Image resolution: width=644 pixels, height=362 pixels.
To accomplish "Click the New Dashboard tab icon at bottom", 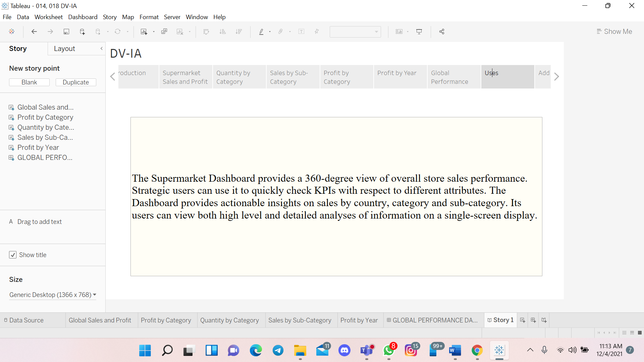I will pos(533,320).
